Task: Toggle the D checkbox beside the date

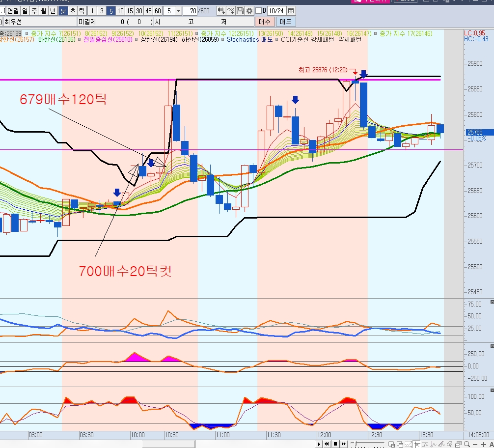Action: (x=258, y=11)
